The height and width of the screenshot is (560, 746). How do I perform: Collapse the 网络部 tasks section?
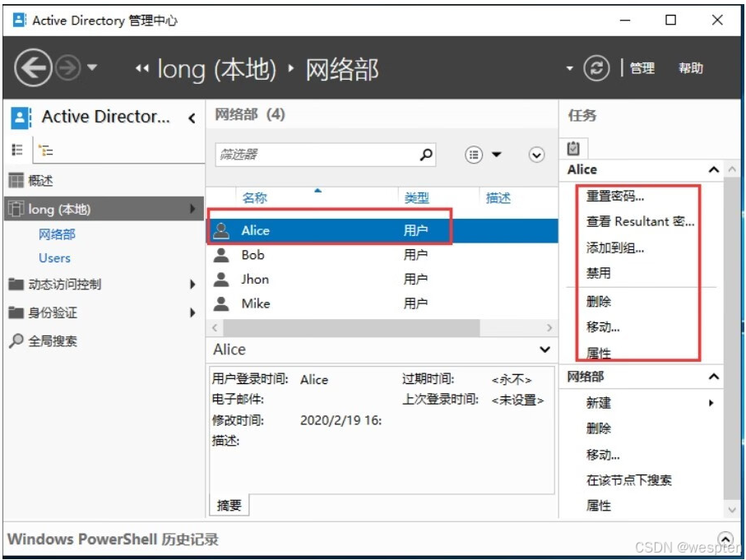coord(714,377)
